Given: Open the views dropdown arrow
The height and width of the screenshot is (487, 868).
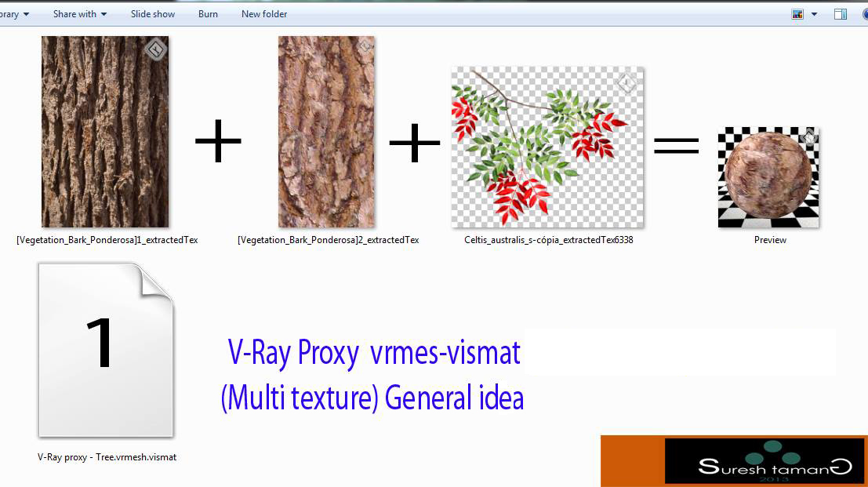Looking at the screenshot, I should pos(812,13).
